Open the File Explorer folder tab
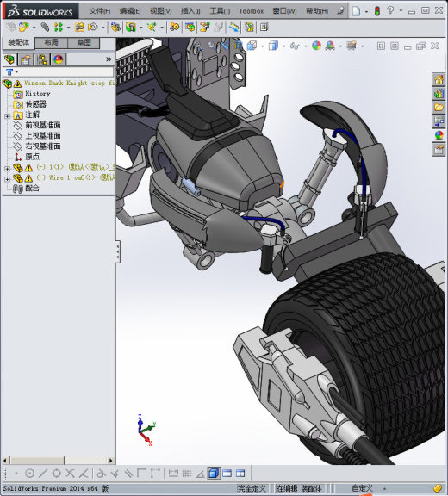Image resolution: width=448 pixels, height=496 pixels. click(439, 108)
